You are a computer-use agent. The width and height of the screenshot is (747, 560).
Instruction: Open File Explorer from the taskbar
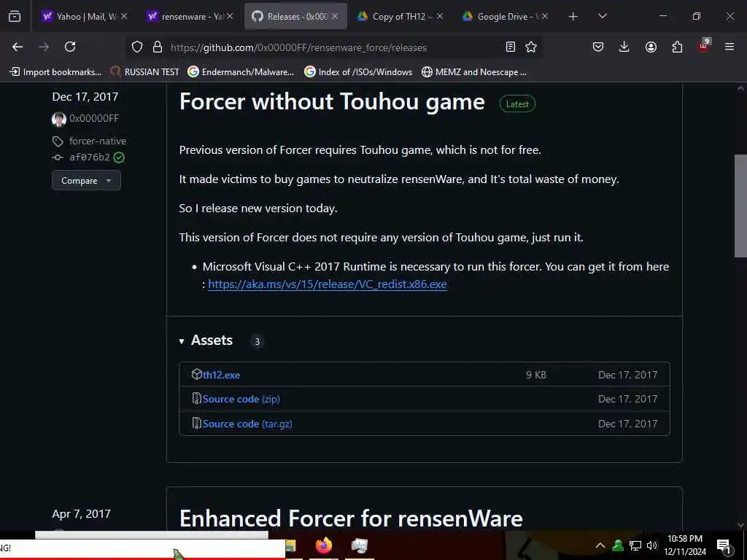coord(291,545)
